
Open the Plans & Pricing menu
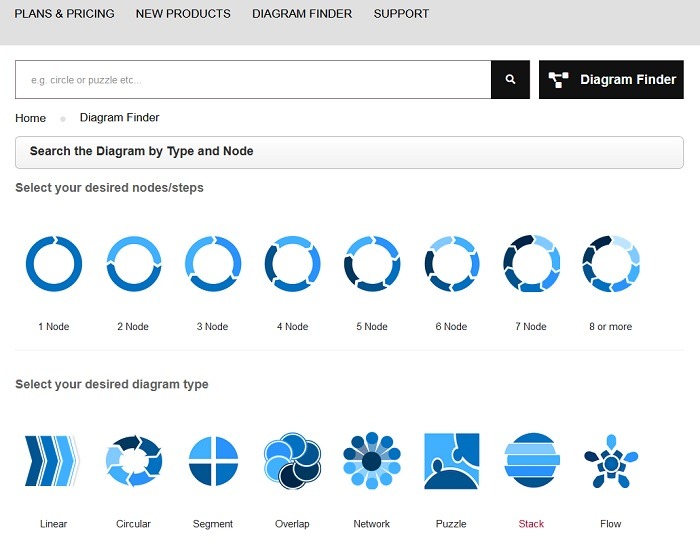tap(64, 14)
